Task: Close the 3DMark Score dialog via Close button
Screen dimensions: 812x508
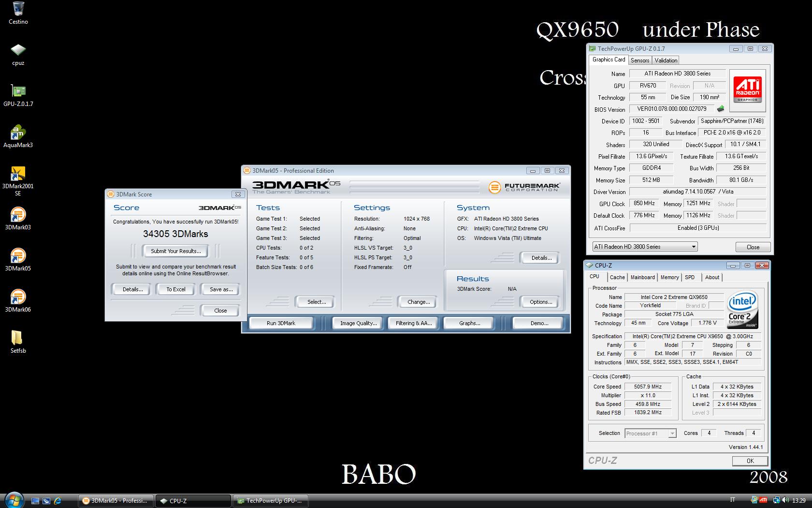Action: point(220,311)
